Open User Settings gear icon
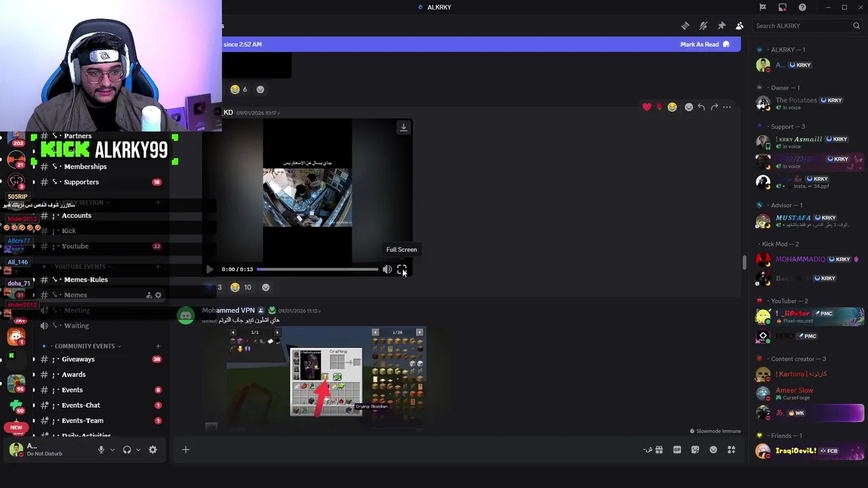 coord(153,449)
